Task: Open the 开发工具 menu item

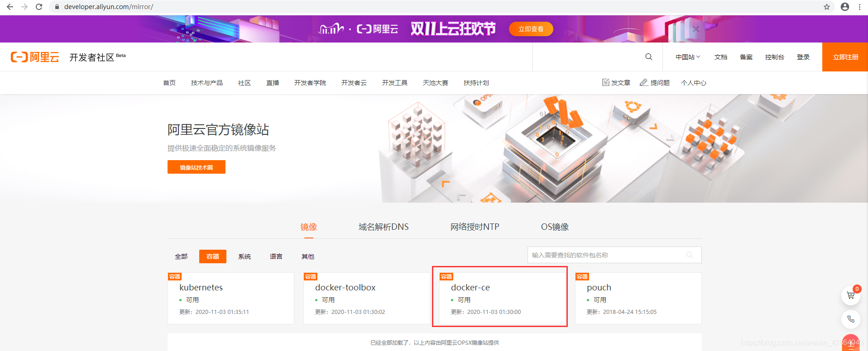Action: [x=395, y=83]
